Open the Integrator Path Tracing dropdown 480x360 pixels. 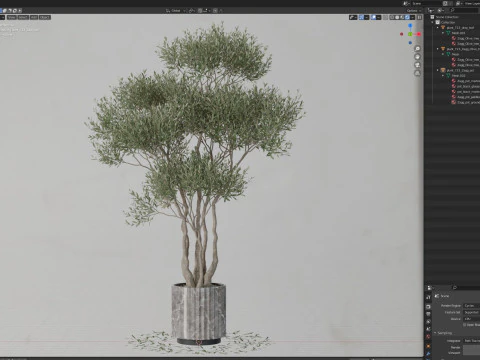471,341
